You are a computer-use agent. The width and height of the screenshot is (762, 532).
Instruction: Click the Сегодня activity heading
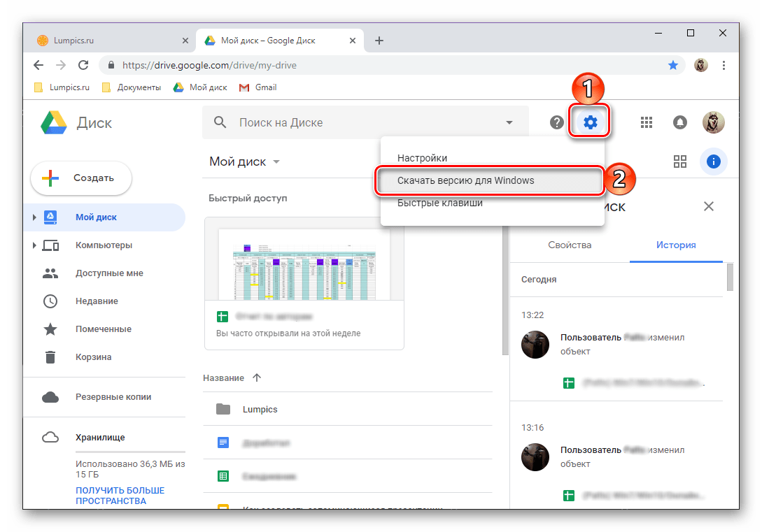pyautogui.click(x=539, y=280)
